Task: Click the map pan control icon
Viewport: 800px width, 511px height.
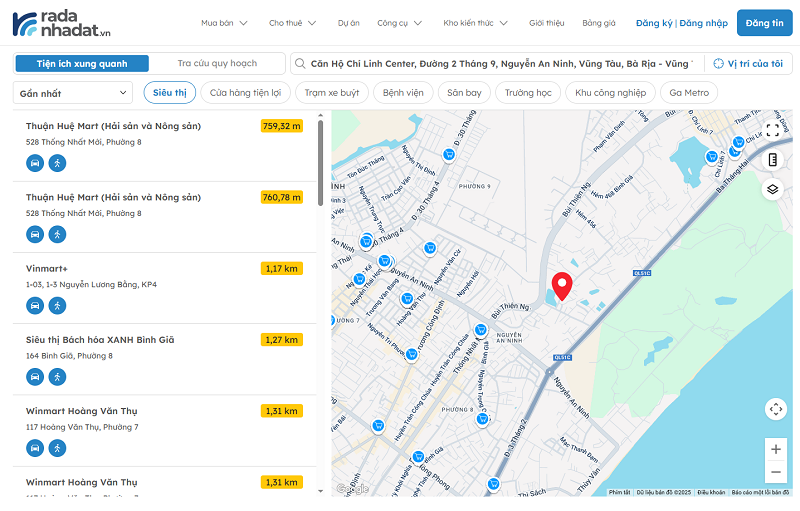Action: [776, 409]
